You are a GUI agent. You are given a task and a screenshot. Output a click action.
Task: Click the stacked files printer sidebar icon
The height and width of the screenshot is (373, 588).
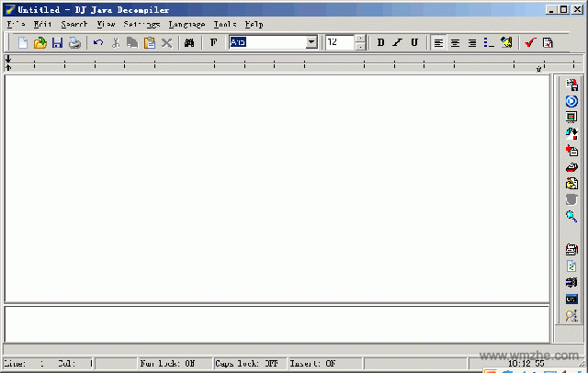click(571, 249)
